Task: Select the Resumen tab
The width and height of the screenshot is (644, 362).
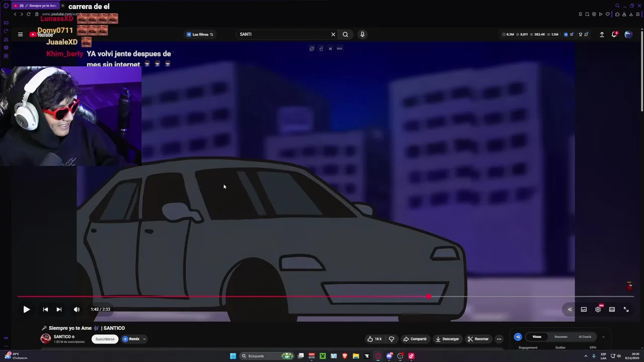Action: (560, 337)
